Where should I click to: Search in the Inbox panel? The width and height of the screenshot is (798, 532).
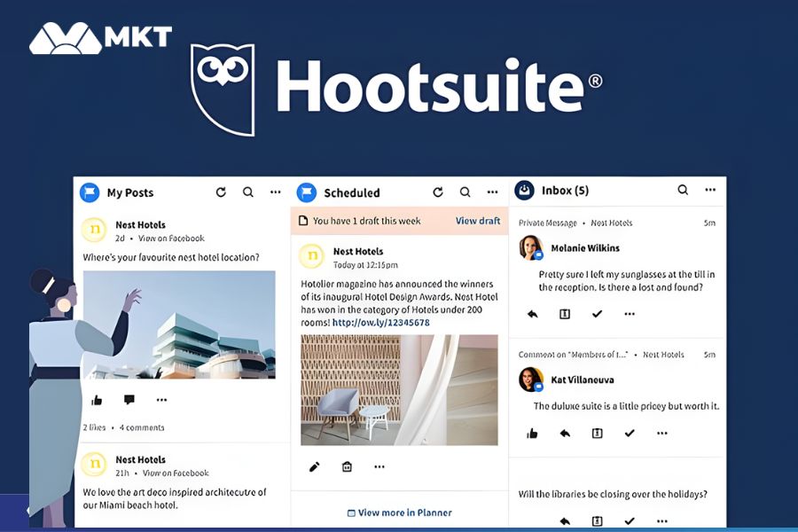coord(683,190)
